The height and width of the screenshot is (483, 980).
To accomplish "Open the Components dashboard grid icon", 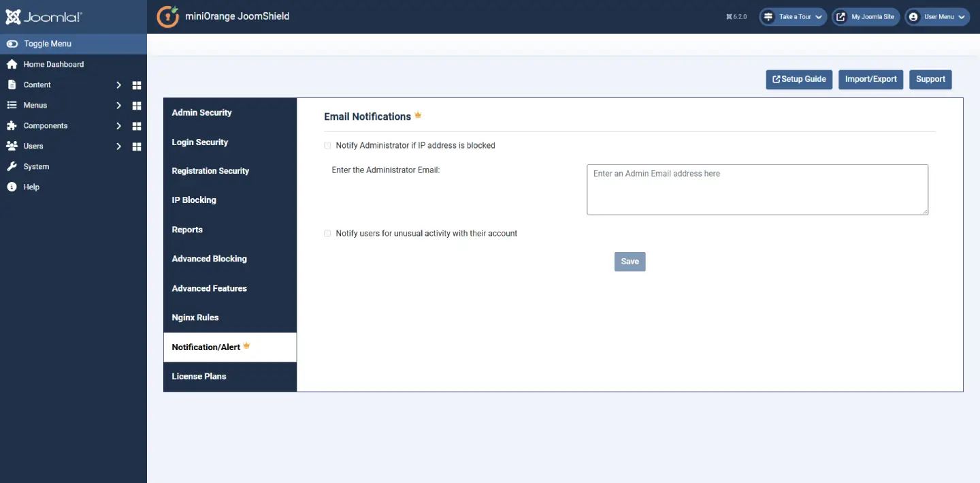I will pos(137,126).
